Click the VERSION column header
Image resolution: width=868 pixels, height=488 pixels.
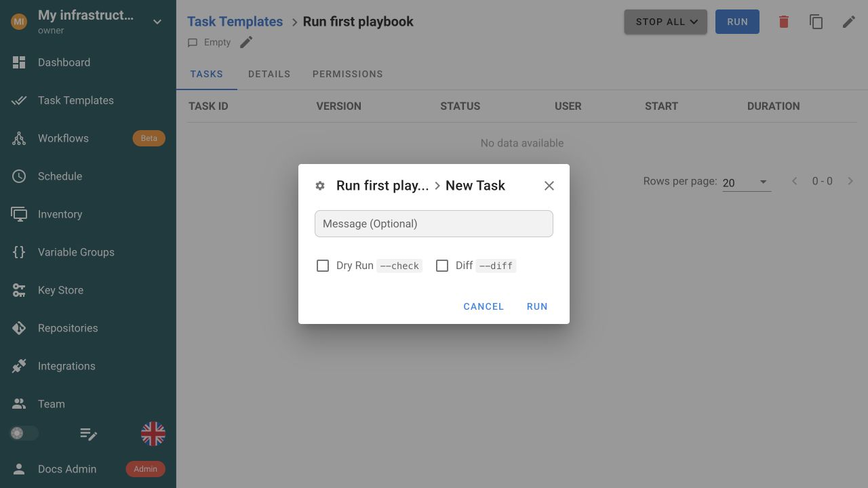tap(338, 106)
